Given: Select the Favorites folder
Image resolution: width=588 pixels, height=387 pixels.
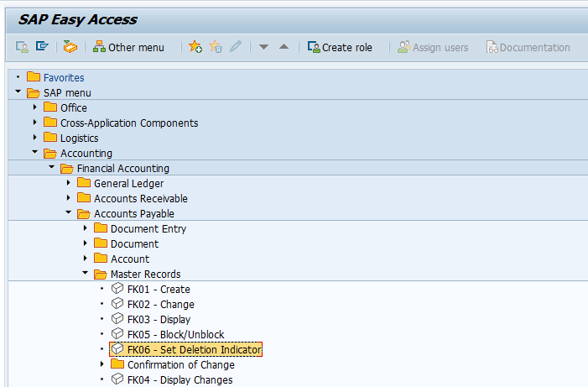Looking at the screenshot, I should coord(64,78).
